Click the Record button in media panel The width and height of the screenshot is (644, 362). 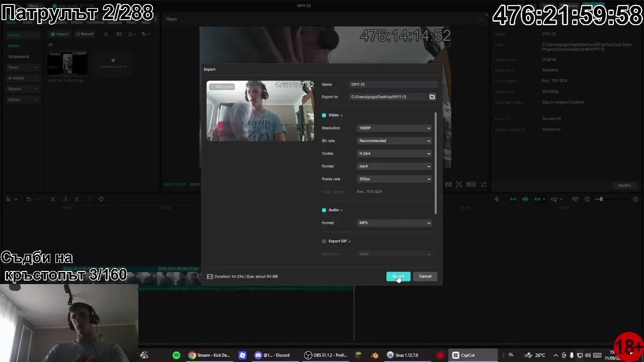(85, 34)
